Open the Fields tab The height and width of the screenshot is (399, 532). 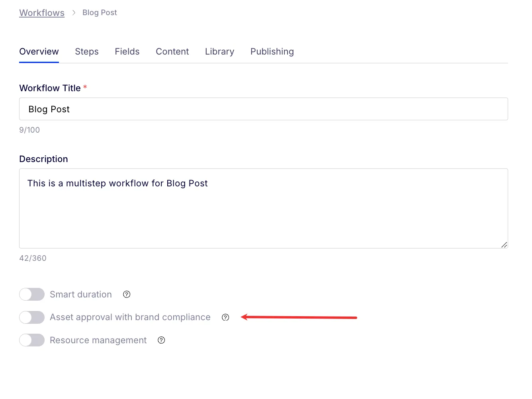coord(127,52)
